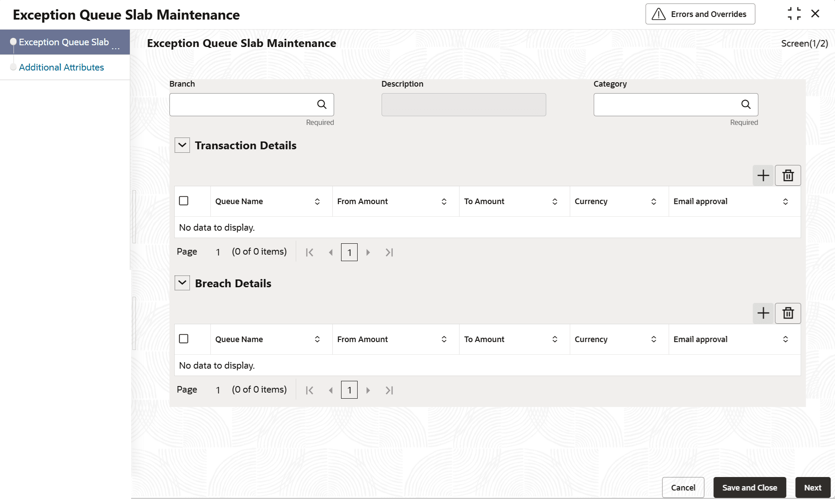Screen dimensions: 835x504
Task: Sort Transaction Details by Queue Name
Action: tap(317, 202)
